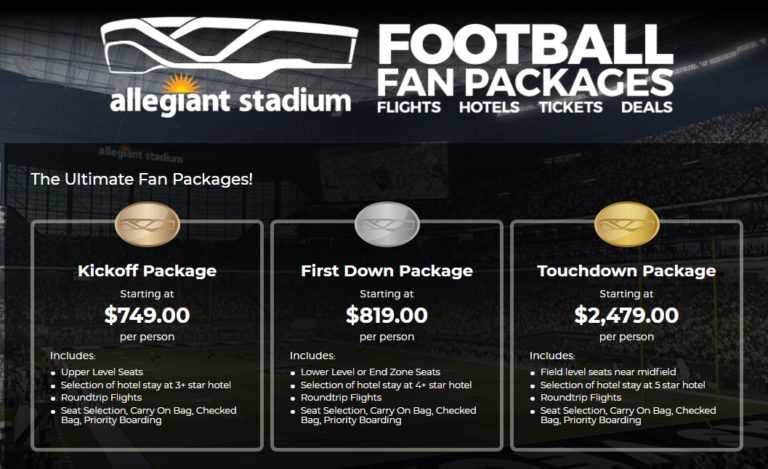The height and width of the screenshot is (469, 768).
Task: Click the bronze Kickoff Package medal icon
Action: [x=146, y=227]
